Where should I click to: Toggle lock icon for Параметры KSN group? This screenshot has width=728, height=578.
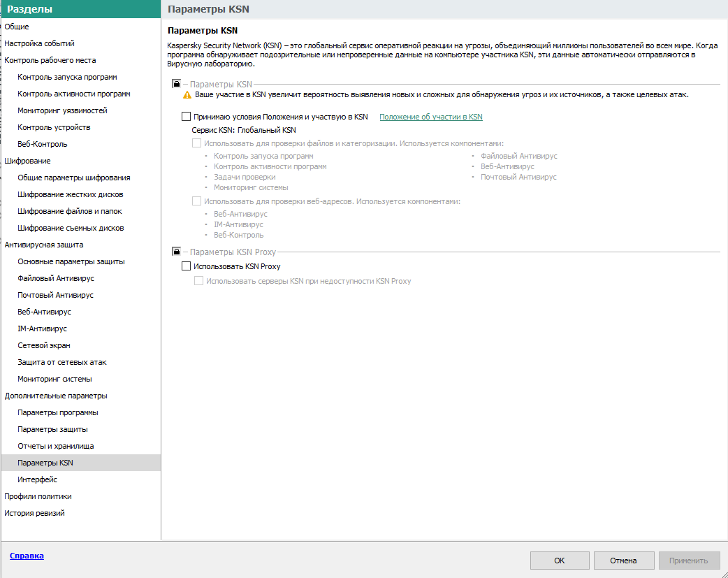(177, 84)
